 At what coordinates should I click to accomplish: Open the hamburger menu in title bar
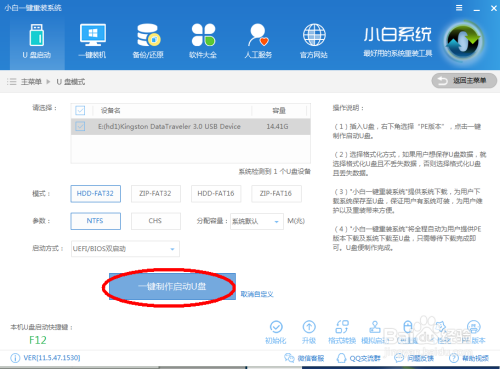click(x=459, y=8)
